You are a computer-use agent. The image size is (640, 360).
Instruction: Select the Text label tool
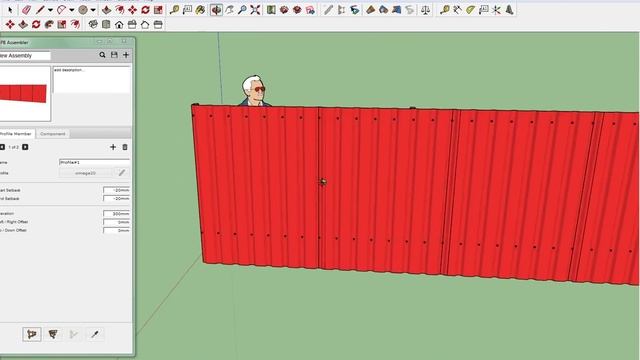(x=187, y=10)
